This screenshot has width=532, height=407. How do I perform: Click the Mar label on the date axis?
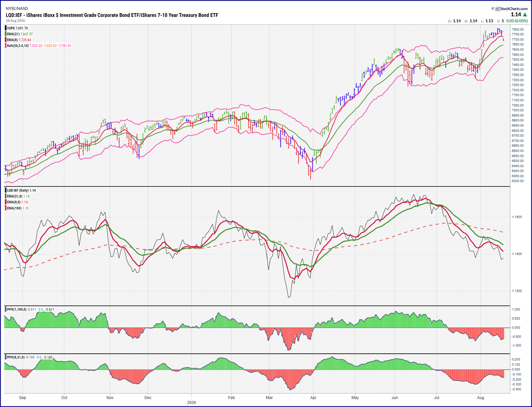click(x=269, y=397)
